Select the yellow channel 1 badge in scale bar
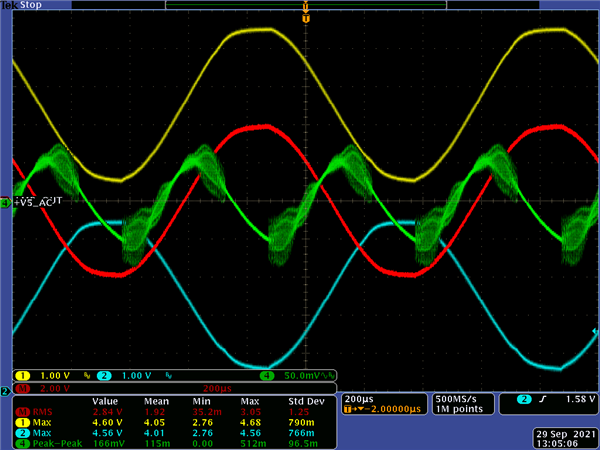This screenshot has height=450, width=600. [x=23, y=376]
